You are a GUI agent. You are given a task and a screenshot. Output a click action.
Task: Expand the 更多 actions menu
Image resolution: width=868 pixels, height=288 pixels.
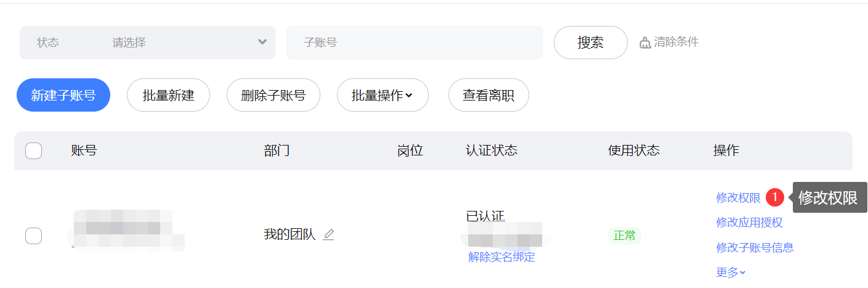(731, 273)
